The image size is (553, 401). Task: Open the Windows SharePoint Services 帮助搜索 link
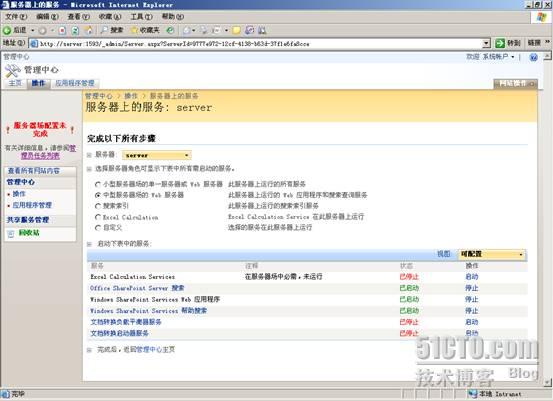click(148, 311)
